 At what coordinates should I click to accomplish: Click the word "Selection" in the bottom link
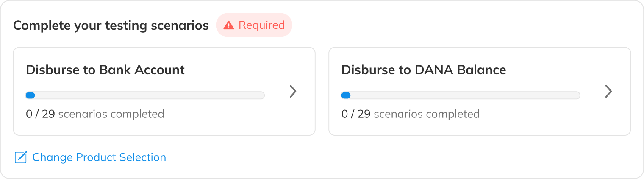143,157
